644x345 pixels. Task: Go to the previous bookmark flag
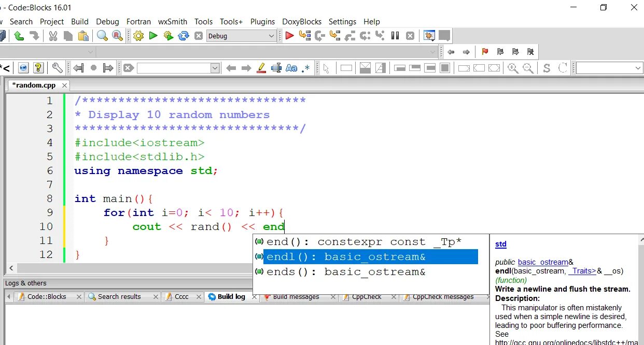[500, 52]
